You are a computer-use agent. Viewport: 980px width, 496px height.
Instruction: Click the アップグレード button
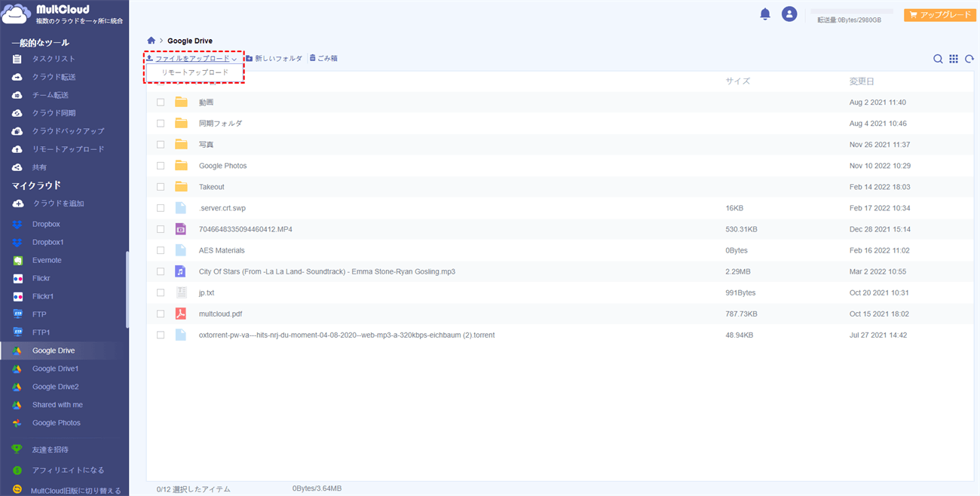939,14
